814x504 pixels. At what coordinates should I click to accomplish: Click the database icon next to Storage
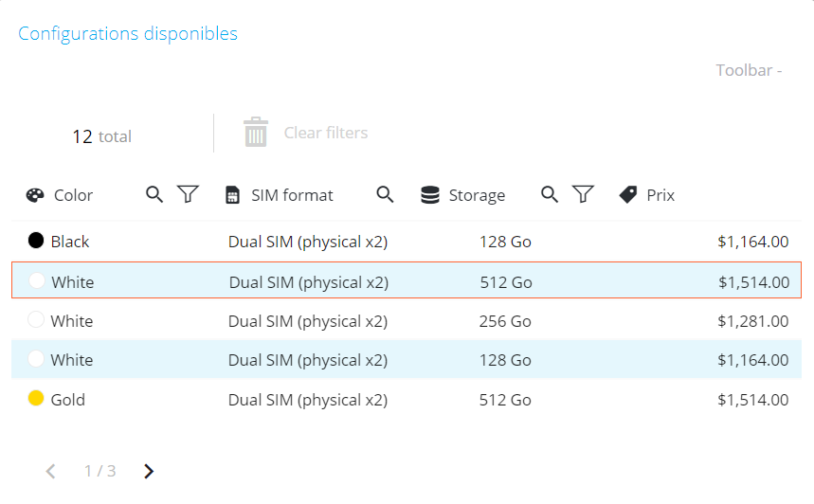(430, 195)
